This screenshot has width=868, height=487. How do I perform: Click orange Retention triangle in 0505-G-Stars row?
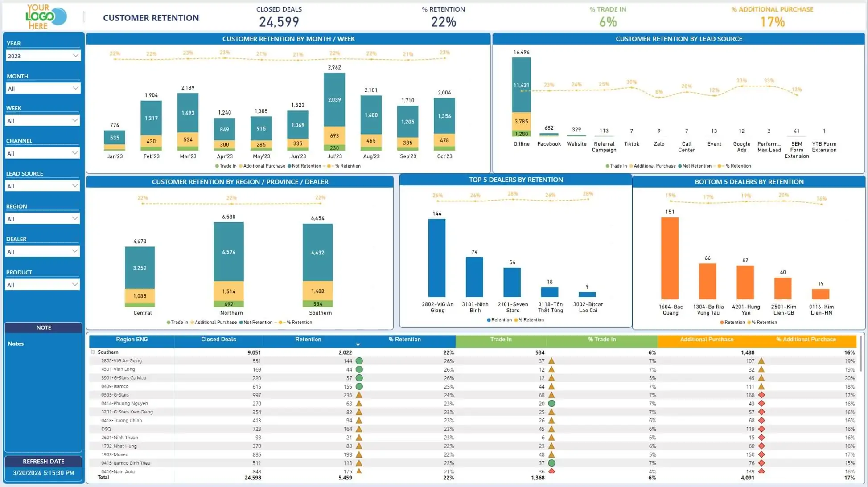359,395
